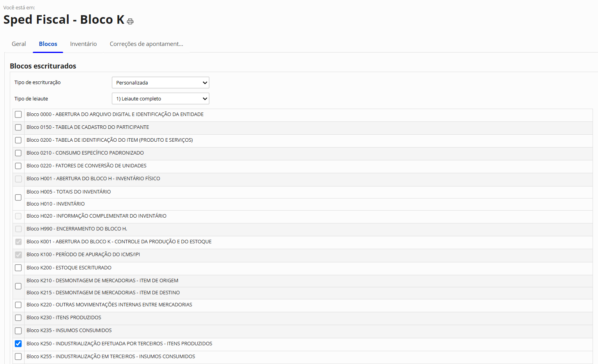The height and width of the screenshot is (364, 598).
Task: Enable Bloco 0150 tabela de cadastro checkbox
Action: [x=18, y=127]
